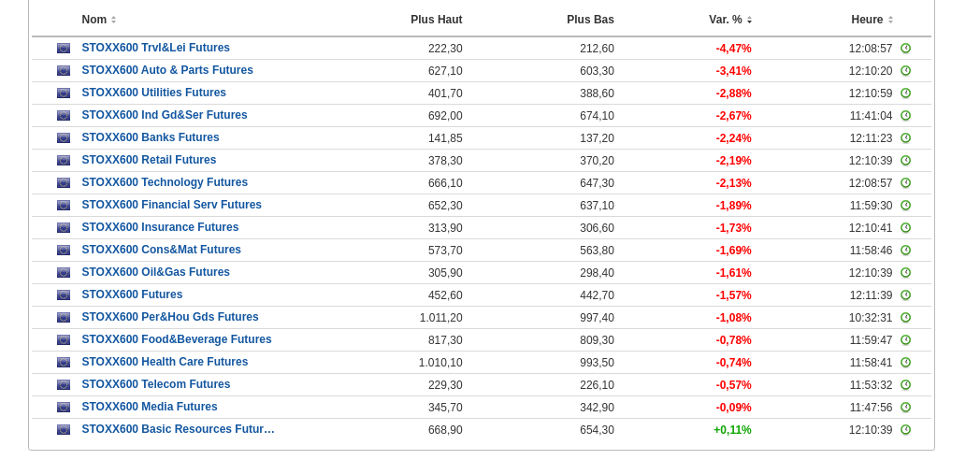Screen dimensions: 980x474
Task: Click the clock icon for Oil&Gas Futures
Action: coord(905,273)
